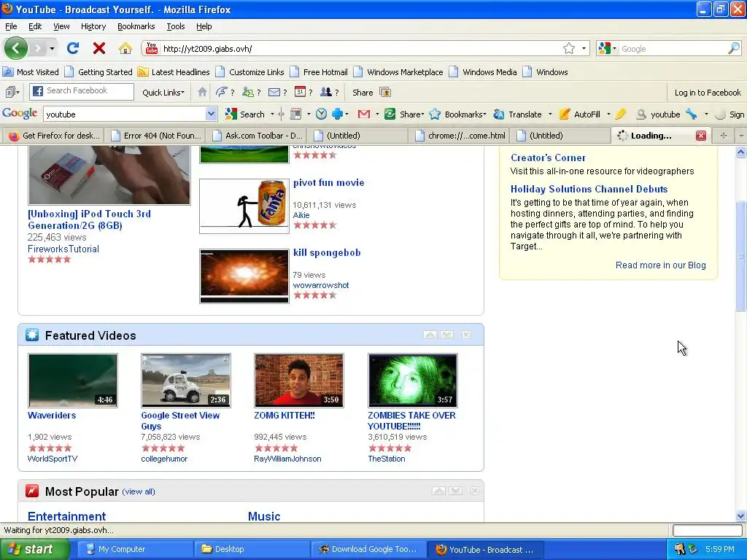This screenshot has width=747, height=560.
Task: Switch to the Ask.com Toolbar tab
Action: click(x=258, y=135)
